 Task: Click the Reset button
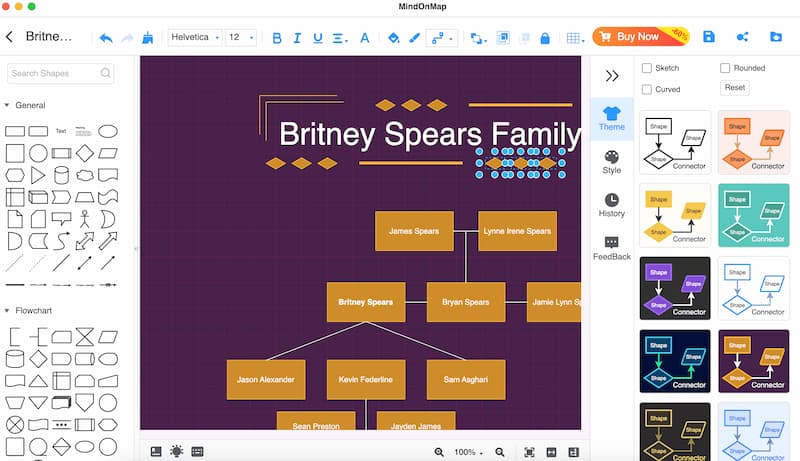pyautogui.click(x=735, y=88)
